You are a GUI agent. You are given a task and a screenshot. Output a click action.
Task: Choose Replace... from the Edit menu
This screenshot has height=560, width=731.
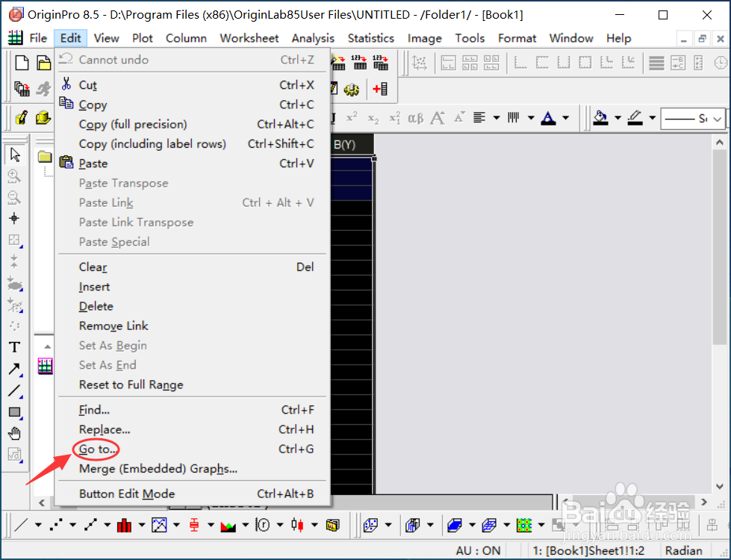tap(193, 429)
